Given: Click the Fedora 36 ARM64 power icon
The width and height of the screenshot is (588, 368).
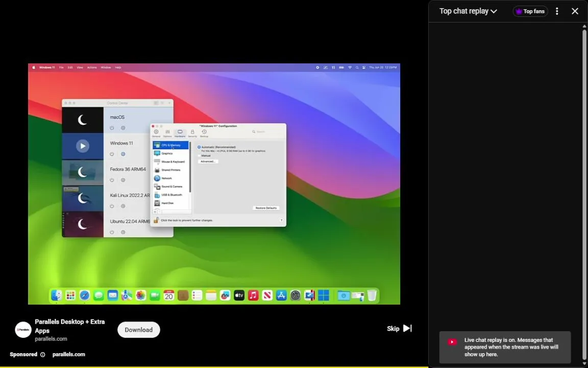Looking at the screenshot, I should [112, 180].
